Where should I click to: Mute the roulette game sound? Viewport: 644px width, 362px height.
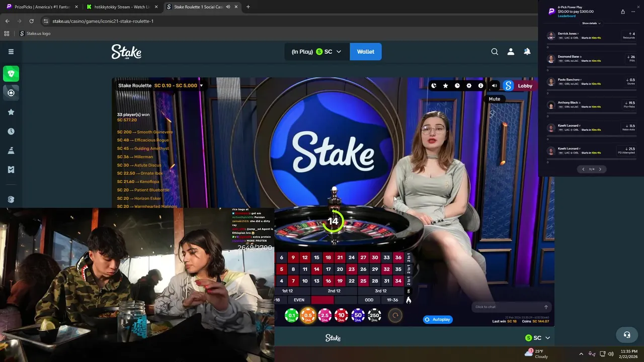(x=494, y=85)
